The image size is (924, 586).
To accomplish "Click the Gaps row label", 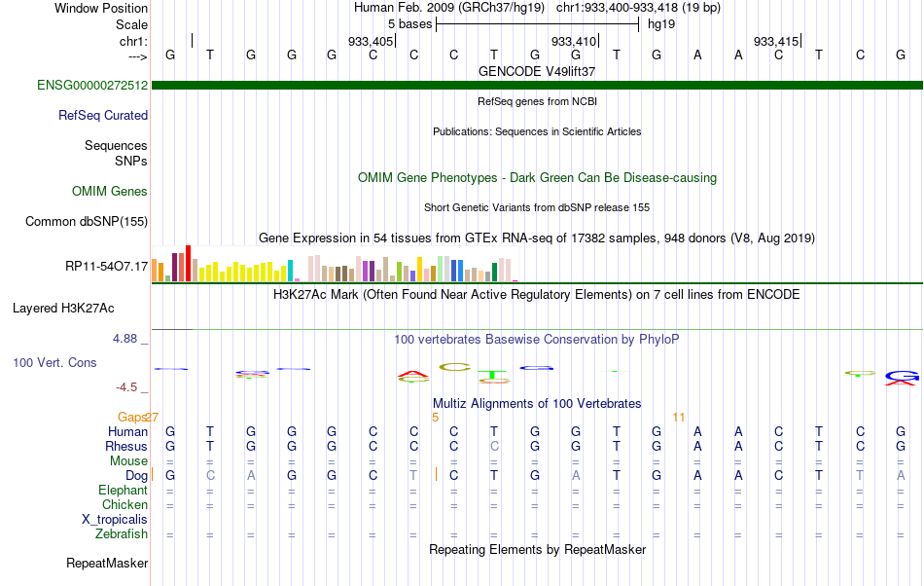I will tap(131, 417).
